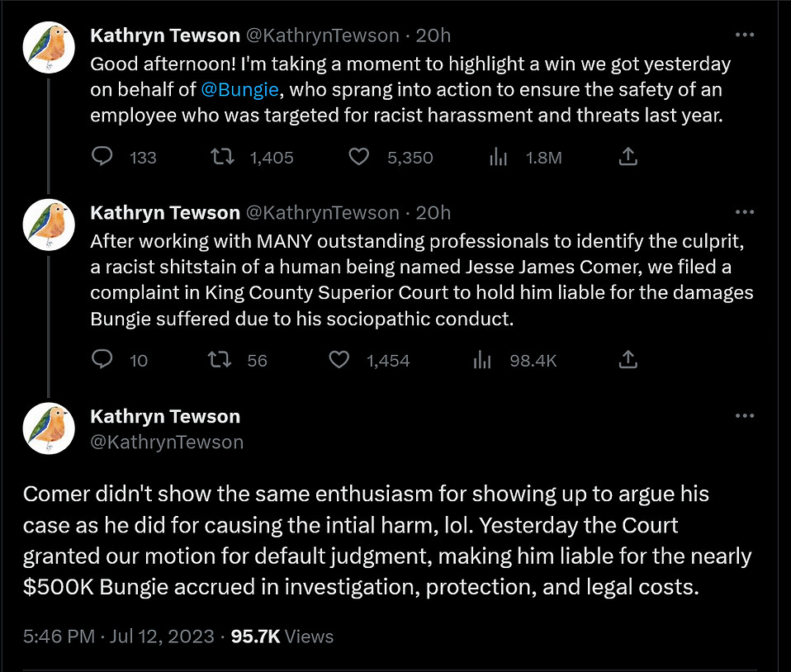Click the @KathrynTewson handle under main tweet name
Screen dimensions: 791x672
pyautogui.click(x=167, y=442)
